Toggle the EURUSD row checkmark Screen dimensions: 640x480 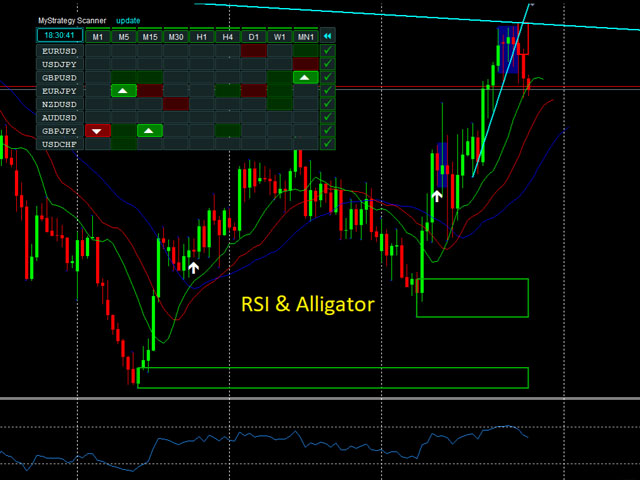[328, 51]
